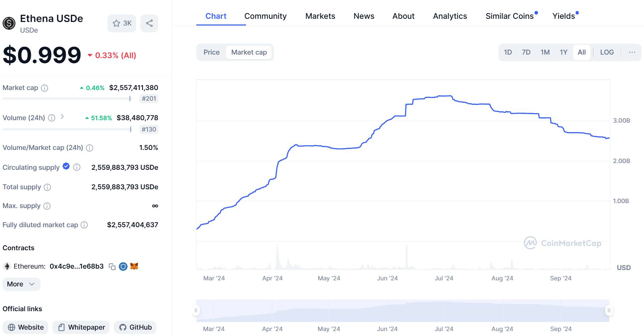Click the $0.999 price value
Screen dimensions: 644x336
tap(42, 55)
